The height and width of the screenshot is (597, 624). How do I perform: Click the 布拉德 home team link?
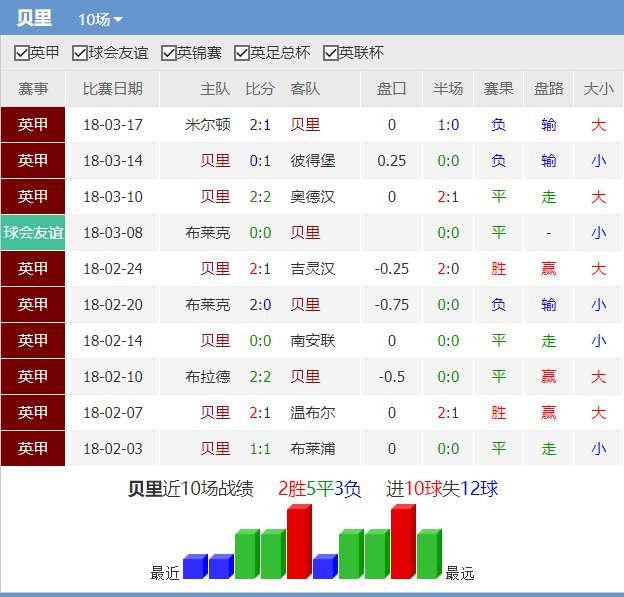click(x=208, y=377)
